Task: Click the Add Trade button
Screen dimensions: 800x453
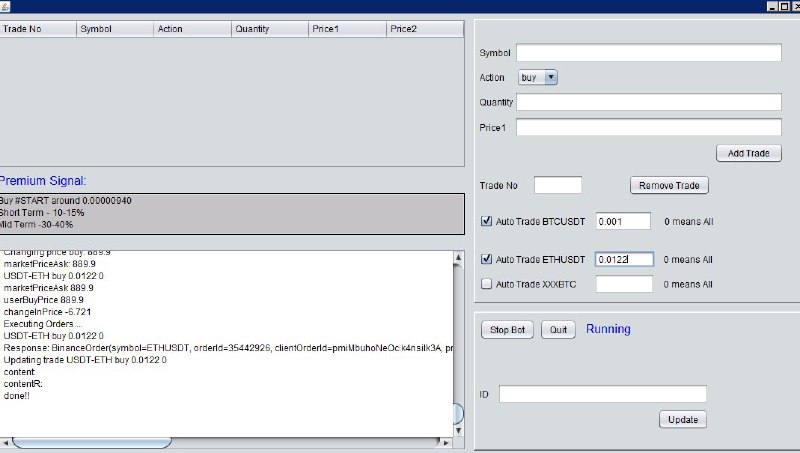Action: click(x=748, y=153)
